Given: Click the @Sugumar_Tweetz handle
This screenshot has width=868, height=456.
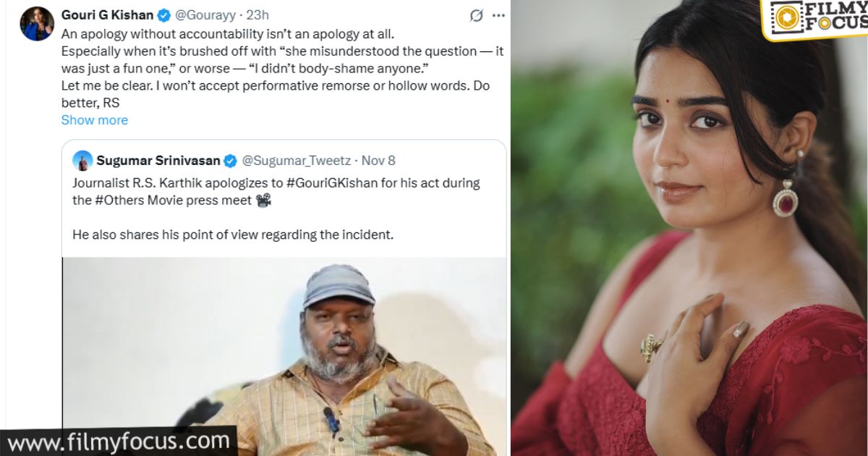Looking at the screenshot, I should [x=297, y=161].
